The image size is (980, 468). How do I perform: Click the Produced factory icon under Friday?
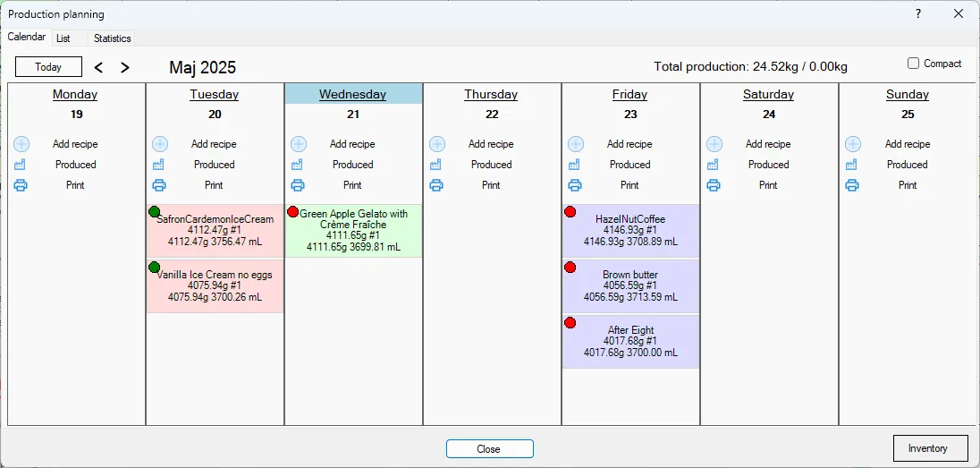pos(575,165)
